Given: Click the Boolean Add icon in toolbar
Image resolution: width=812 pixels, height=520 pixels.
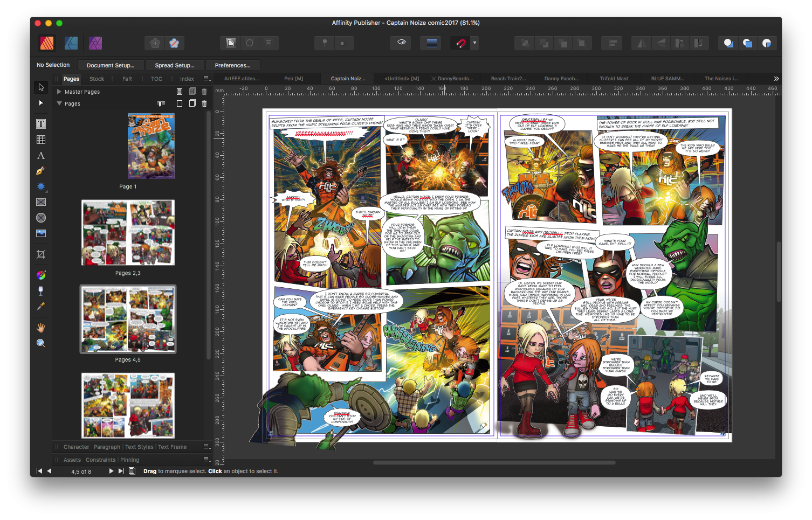Looking at the screenshot, I should (x=728, y=43).
